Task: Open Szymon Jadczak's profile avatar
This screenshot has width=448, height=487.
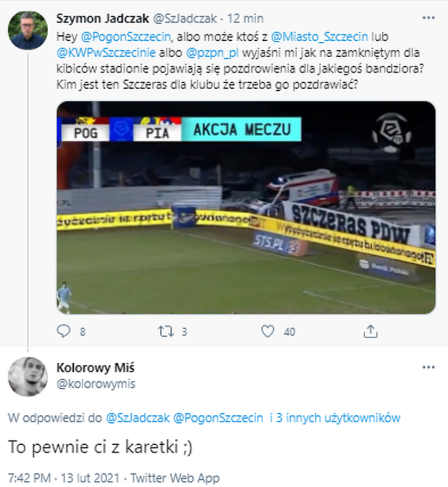Action: tap(28, 31)
